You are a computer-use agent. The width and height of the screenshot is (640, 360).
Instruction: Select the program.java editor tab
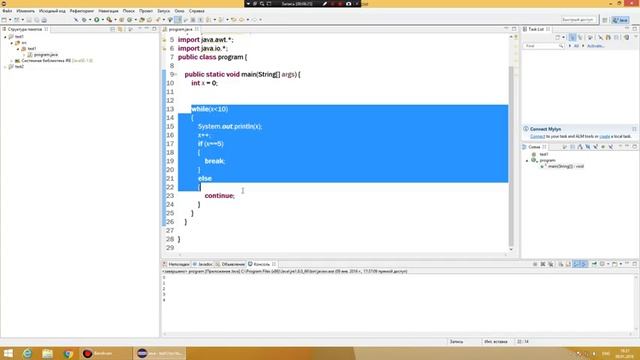(180, 29)
